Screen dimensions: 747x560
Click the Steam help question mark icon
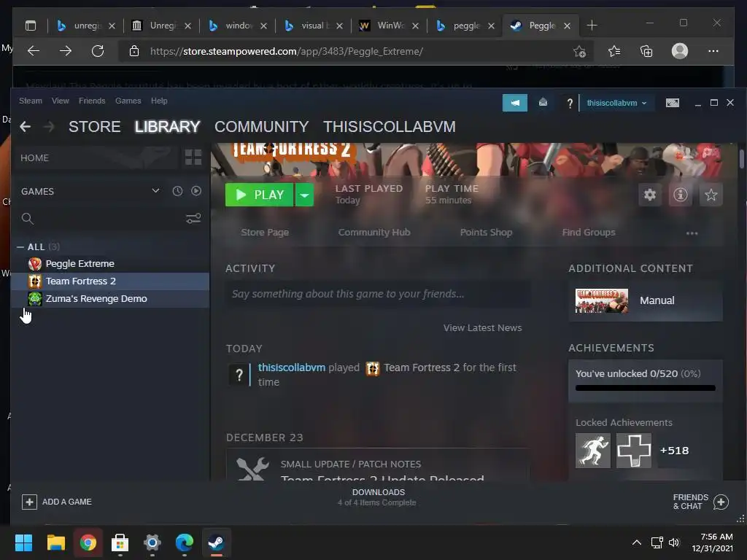pos(569,103)
